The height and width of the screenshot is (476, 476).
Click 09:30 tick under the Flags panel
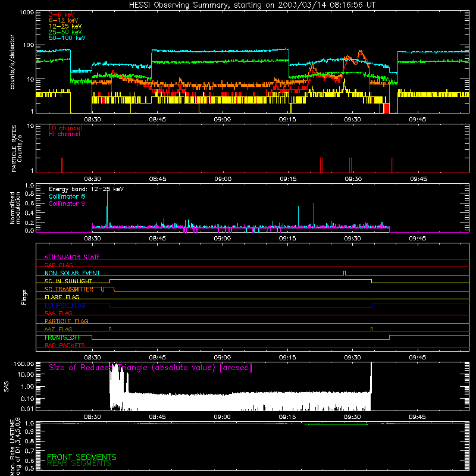(x=352, y=358)
